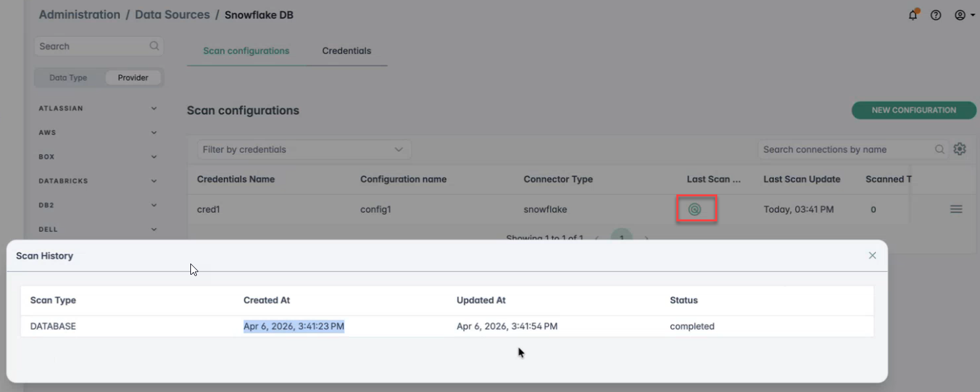Open the help question mark icon
Image resolution: width=980 pixels, height=392 pixels.
[x=936, y=15]
